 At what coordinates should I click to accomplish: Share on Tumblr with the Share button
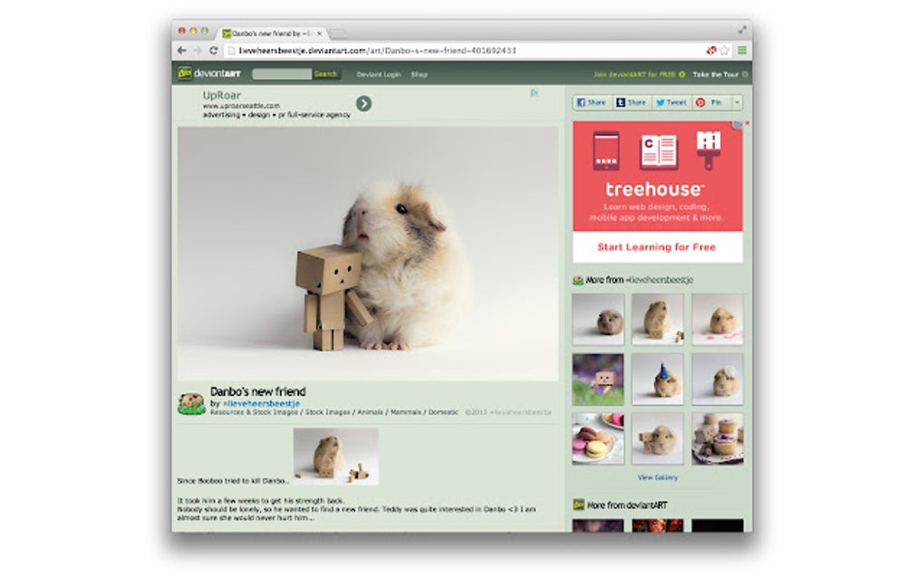pos(631,102)
